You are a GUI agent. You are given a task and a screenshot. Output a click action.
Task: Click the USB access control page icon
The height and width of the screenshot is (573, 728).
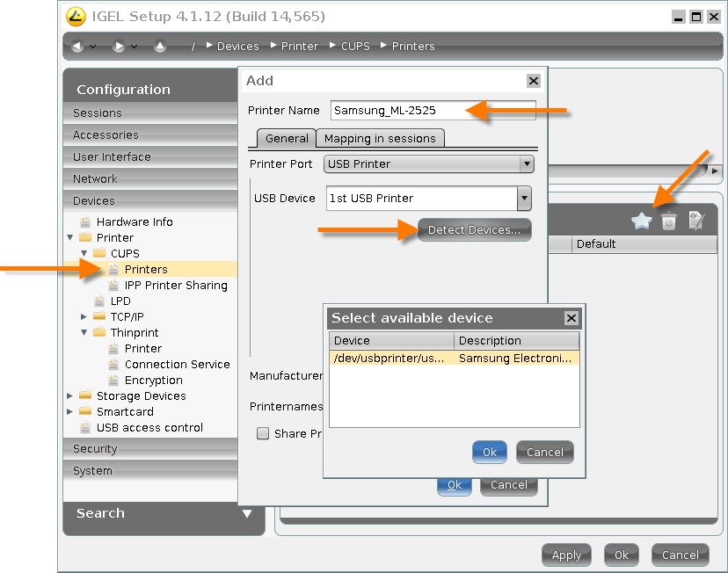coord(85,427)
